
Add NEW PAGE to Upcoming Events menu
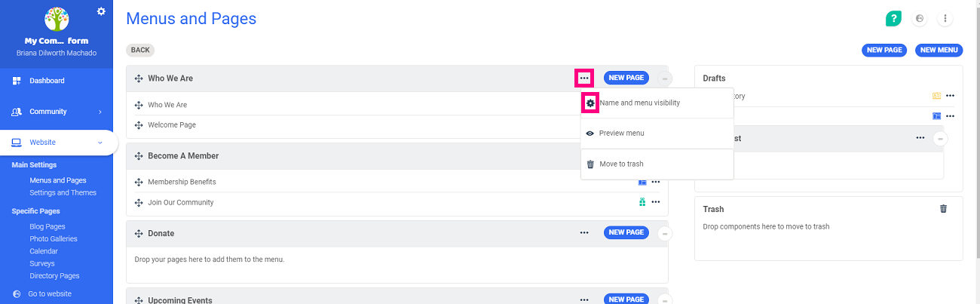[626, 299]
